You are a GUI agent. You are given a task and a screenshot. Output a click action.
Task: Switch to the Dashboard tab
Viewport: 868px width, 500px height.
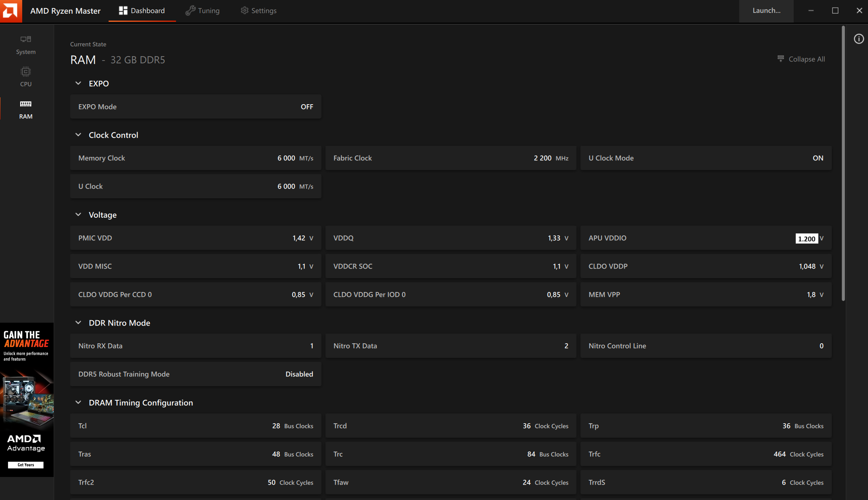pos(142,11)
